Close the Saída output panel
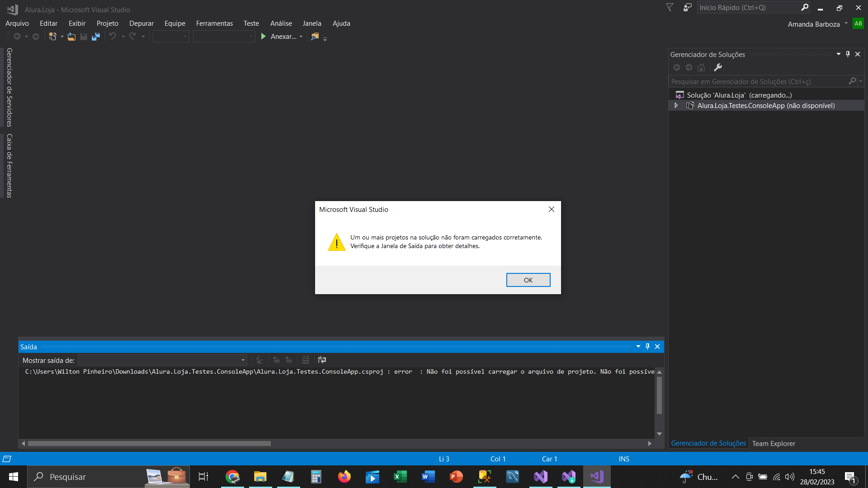The height and width of the screenshot is (488, 868). pos(657,347)
